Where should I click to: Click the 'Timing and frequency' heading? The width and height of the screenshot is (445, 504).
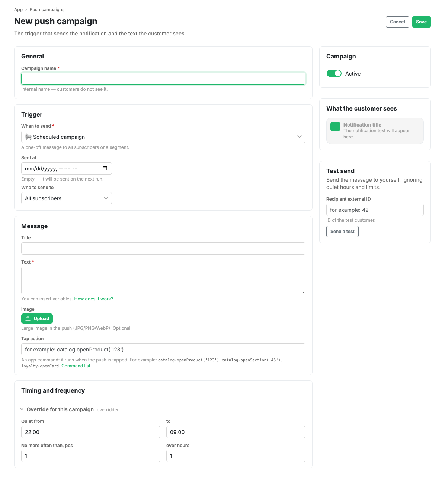tap(53, 390)
